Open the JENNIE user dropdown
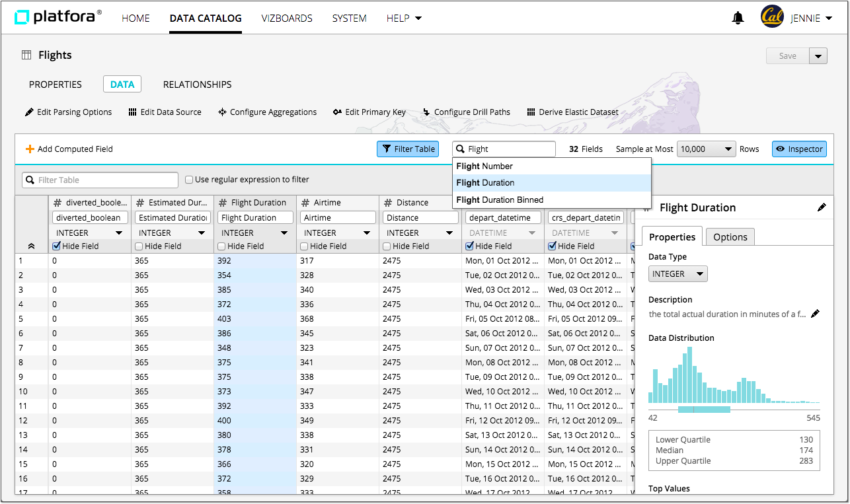 tap(811, 18)
